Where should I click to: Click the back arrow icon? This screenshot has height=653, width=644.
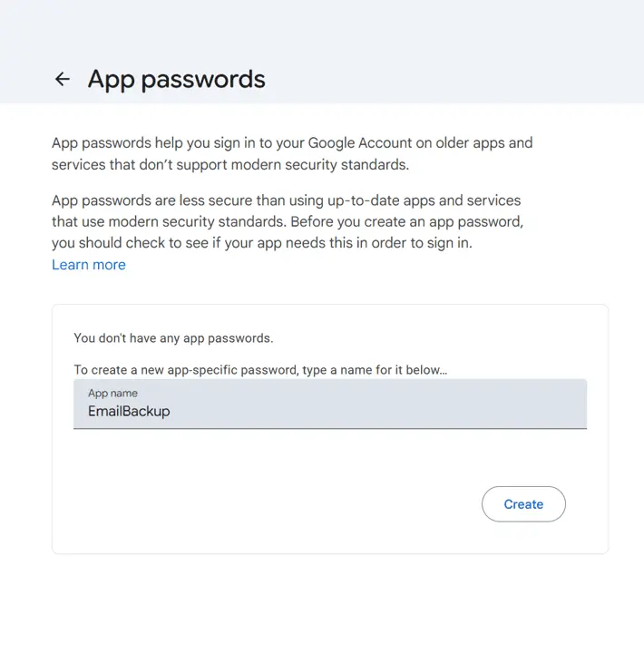click(63, 79)
